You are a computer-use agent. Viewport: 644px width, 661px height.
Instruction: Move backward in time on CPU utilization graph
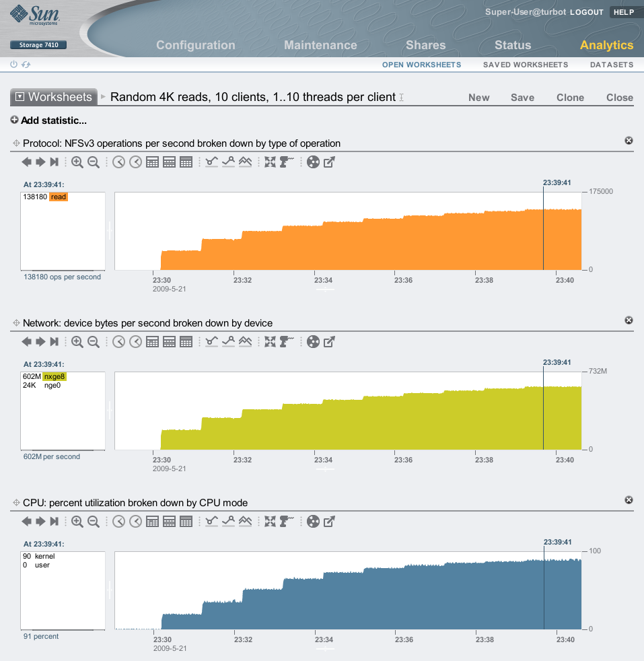point(26,522)
